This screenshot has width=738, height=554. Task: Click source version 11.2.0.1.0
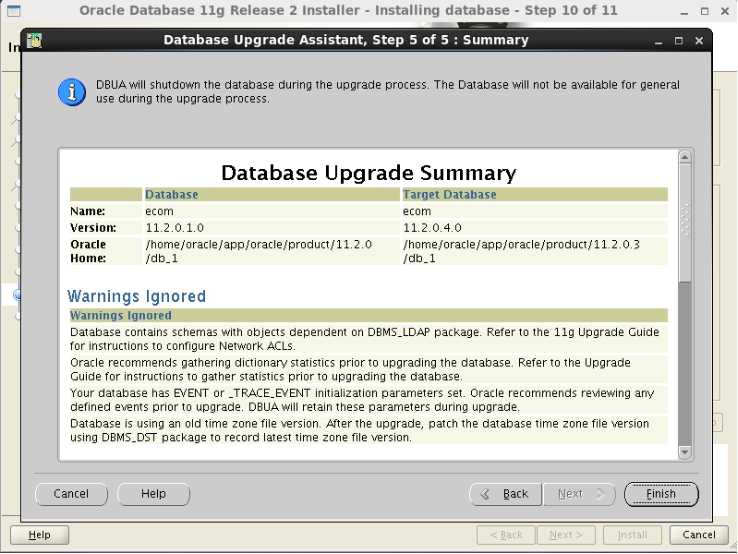[175, 228]
